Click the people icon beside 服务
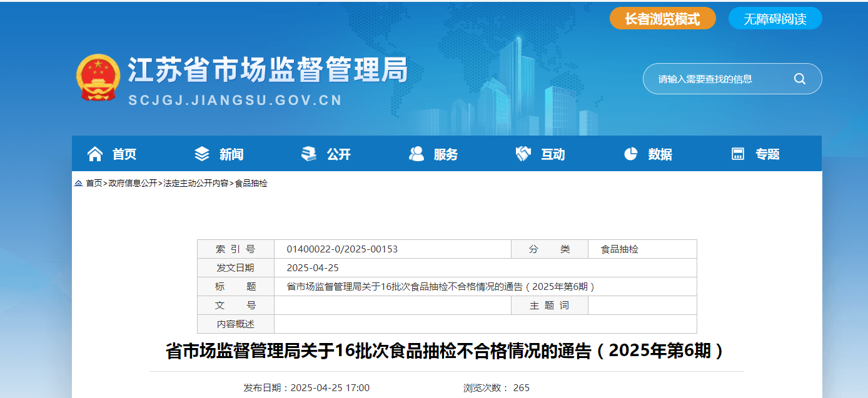Viewport: 868px width, 398px height. (416, 154)
